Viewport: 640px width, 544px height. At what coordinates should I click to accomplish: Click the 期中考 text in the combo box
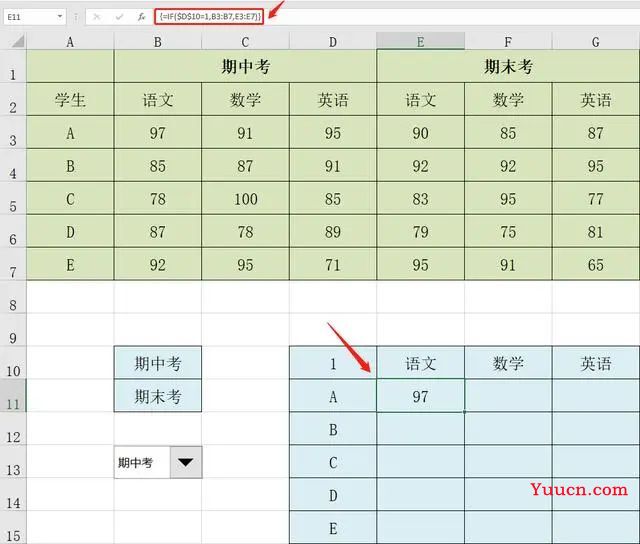135,462
